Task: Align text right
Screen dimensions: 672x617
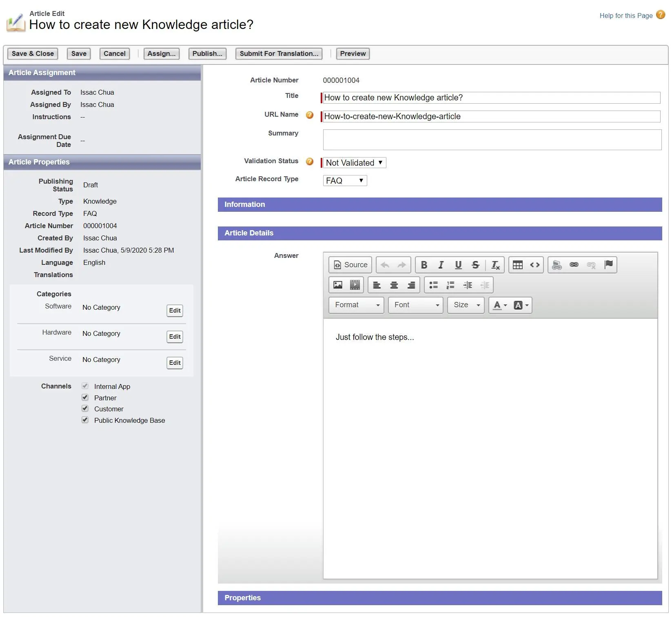Action: 411,285
